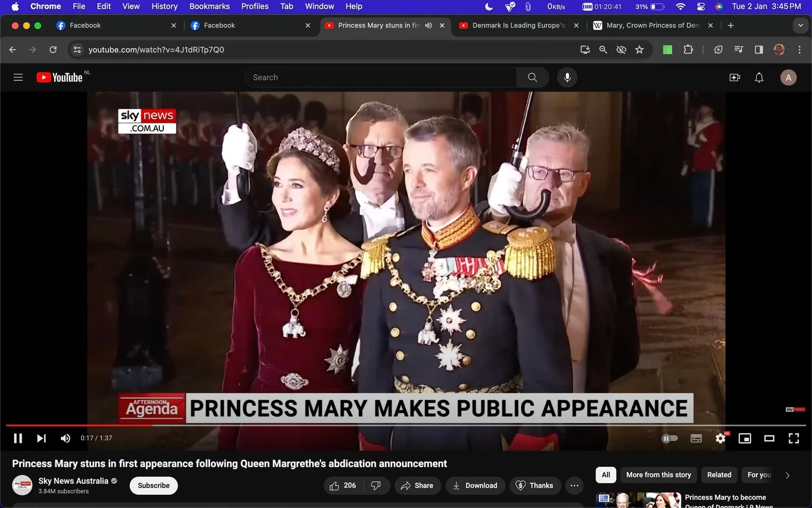Skip to next video

click(x=41, y=438)
